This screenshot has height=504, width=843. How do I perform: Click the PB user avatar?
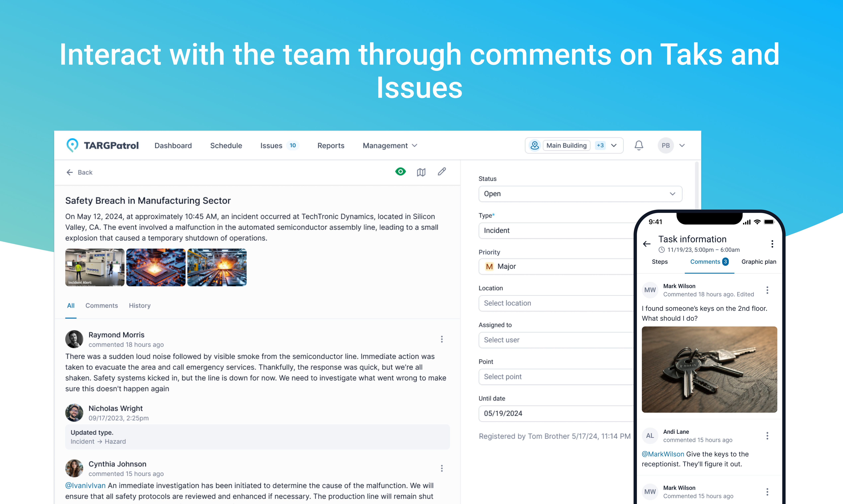(x=666, y=145)
